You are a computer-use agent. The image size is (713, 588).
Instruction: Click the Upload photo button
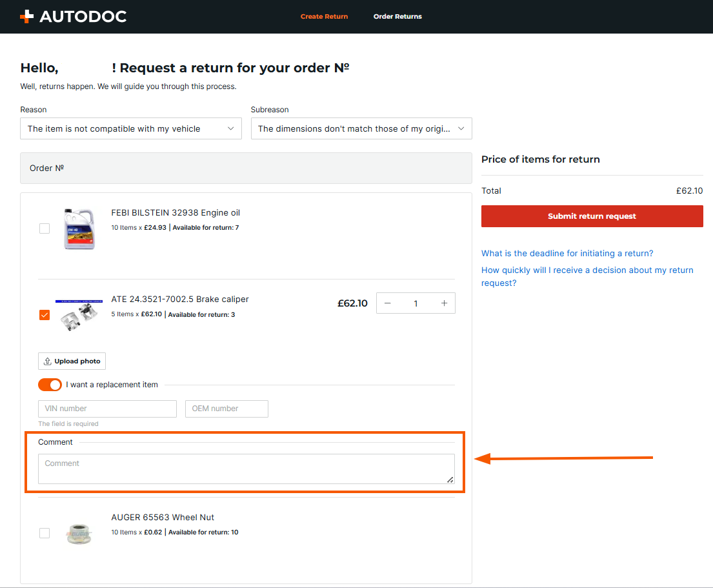(72, 361)
